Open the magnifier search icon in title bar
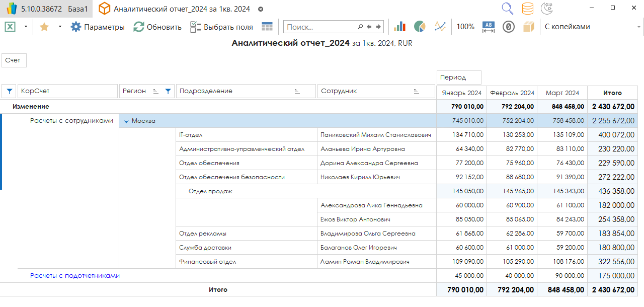This screenshot has height=307, width=644. coord(508,9)
